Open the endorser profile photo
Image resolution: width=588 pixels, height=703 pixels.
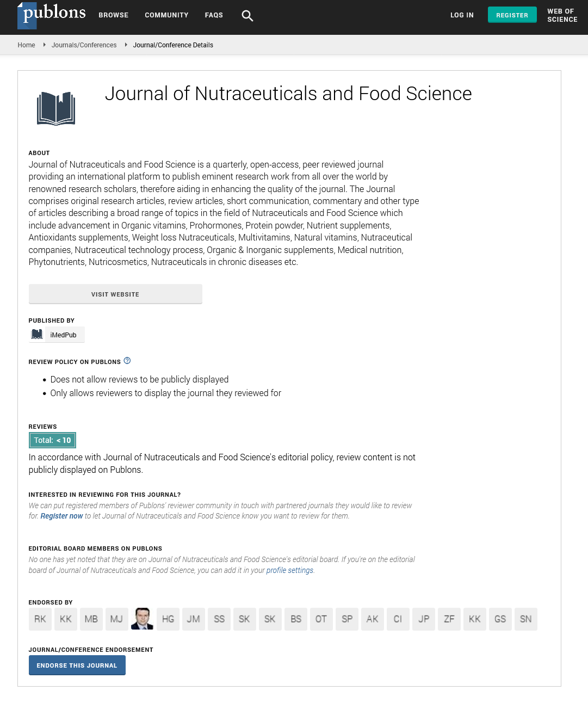[142, 619]
